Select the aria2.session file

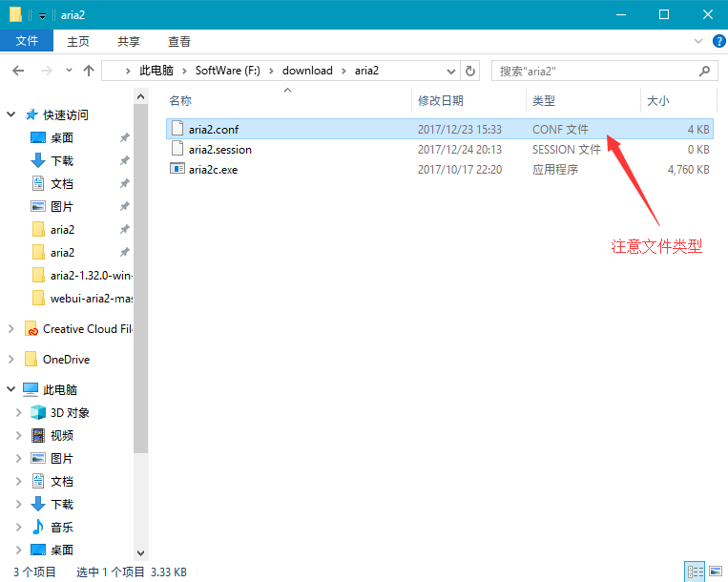tap(219, 149)
